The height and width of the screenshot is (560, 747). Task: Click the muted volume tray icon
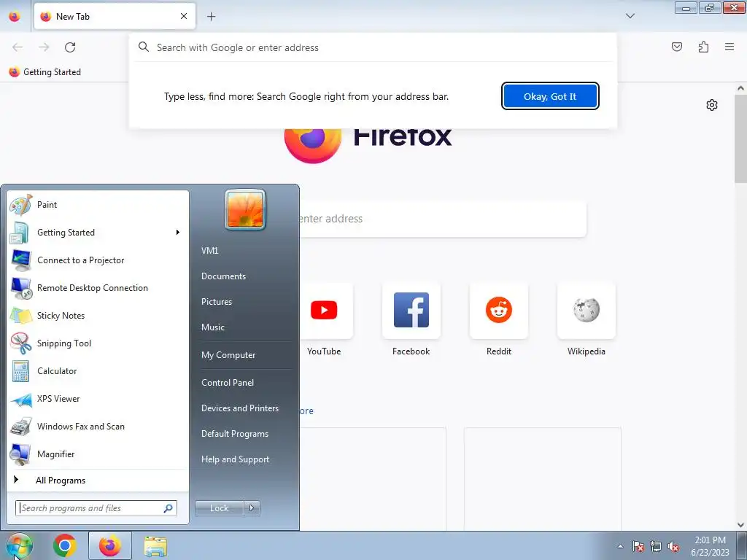click(x=673, y=546)
